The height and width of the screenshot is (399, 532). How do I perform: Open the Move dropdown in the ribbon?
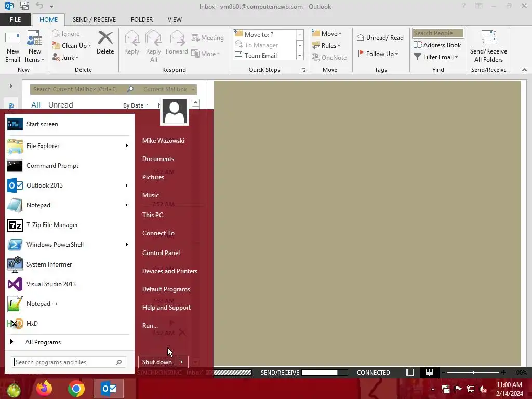click(x=326, y=34)
